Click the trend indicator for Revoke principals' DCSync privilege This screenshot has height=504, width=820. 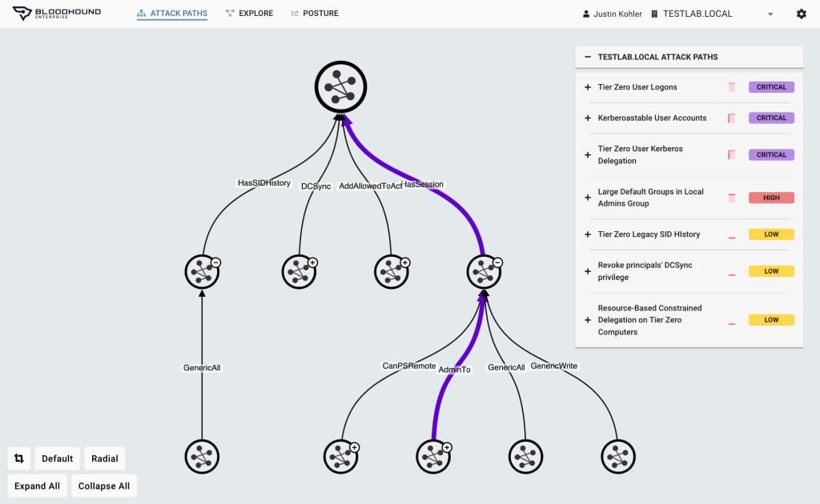(732, 274)
